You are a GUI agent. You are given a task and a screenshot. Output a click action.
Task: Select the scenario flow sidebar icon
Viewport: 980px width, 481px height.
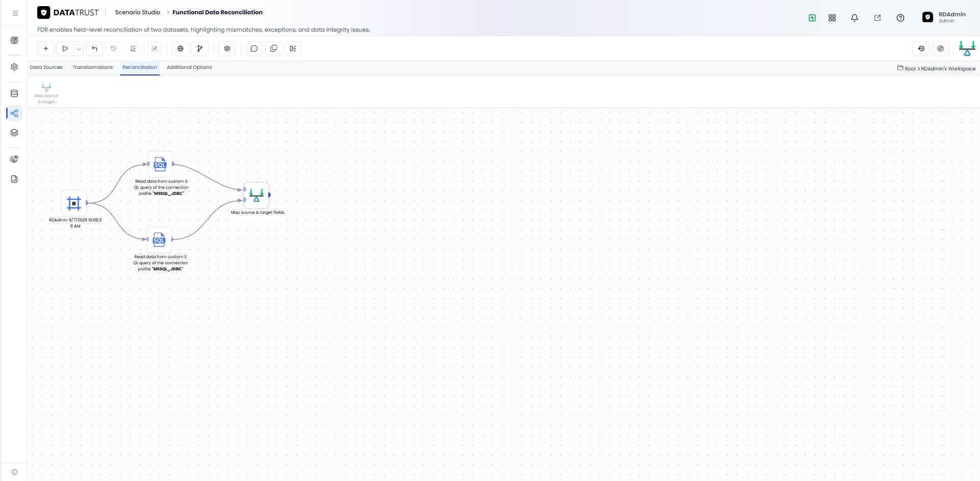14,113
